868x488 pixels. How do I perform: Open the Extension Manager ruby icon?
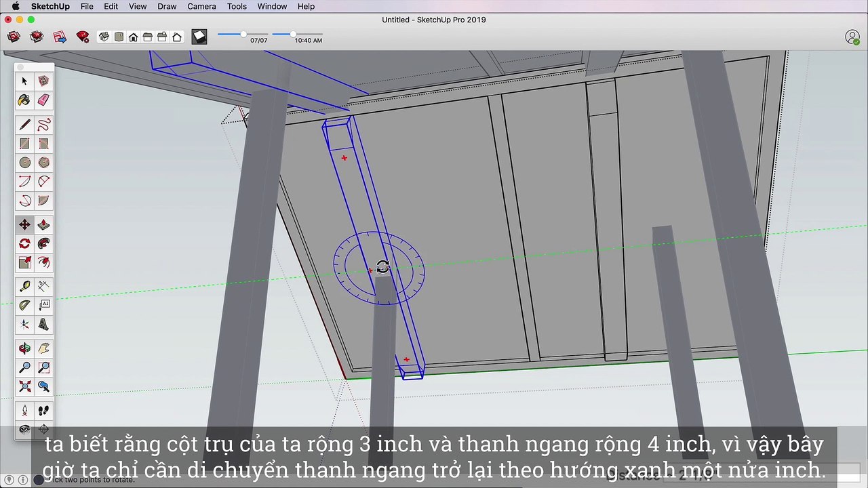pos(83,37)
